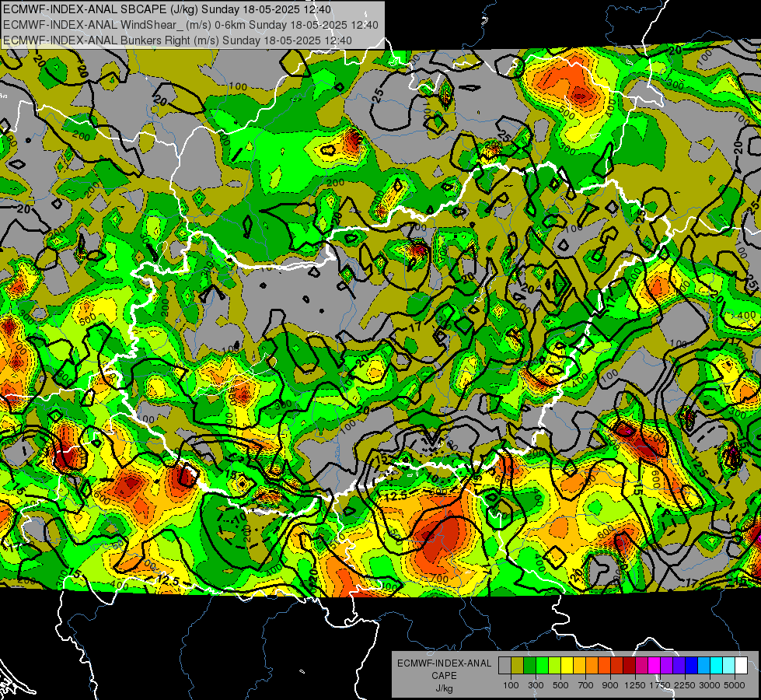Click the 100 tick label in legend
Viewport: 761px width, 700px height.
511,685
